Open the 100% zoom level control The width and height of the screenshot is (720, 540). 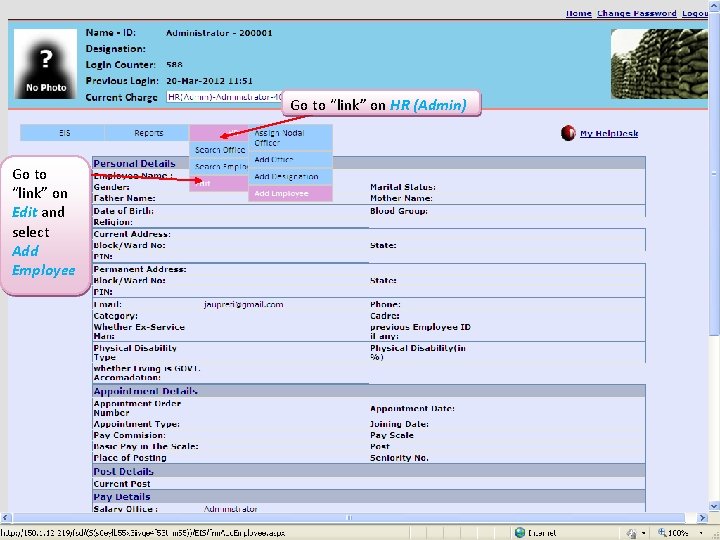[681, 533]
